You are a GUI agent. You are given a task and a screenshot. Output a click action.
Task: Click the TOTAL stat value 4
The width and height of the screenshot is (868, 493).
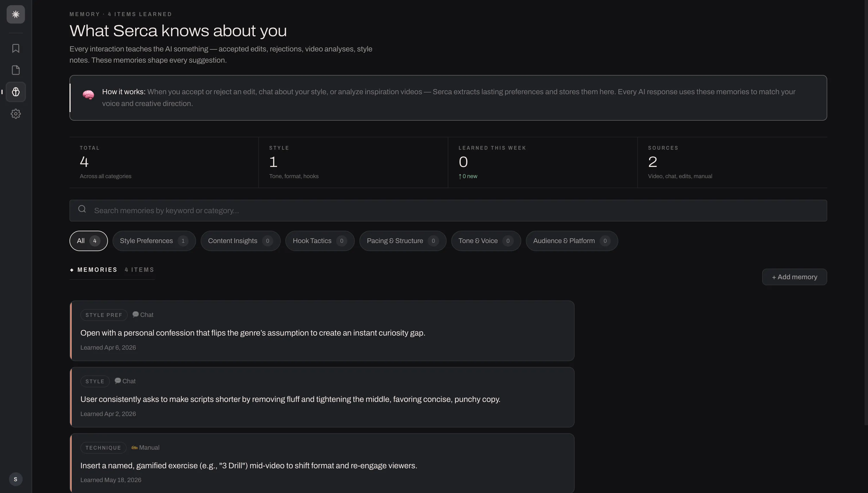pos(84,162)
